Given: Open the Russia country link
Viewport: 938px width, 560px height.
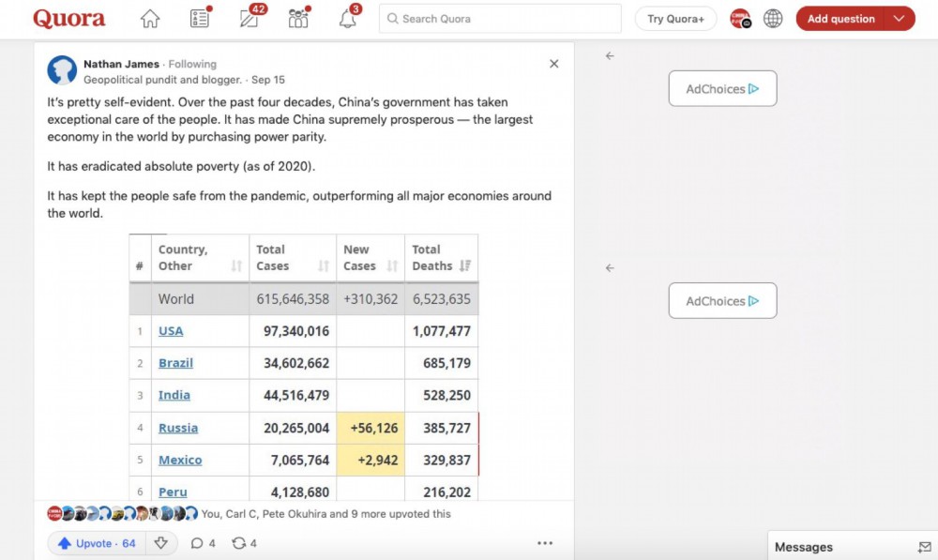Looking at the screenshot, I should pyautogui.click(x=178, y=428).
